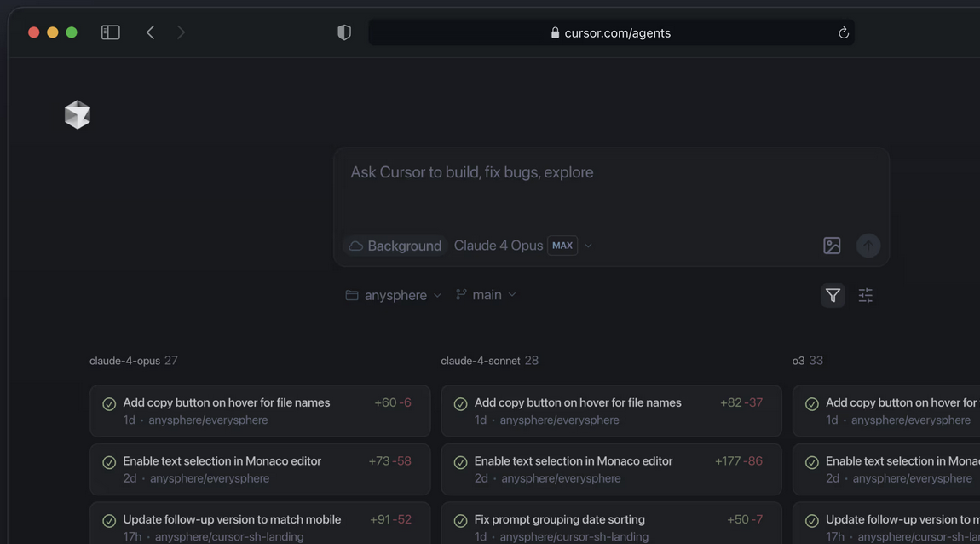The image size is (980, 544).
Task: Expand the anysphere repository dropdown
Action: [394, 295]
